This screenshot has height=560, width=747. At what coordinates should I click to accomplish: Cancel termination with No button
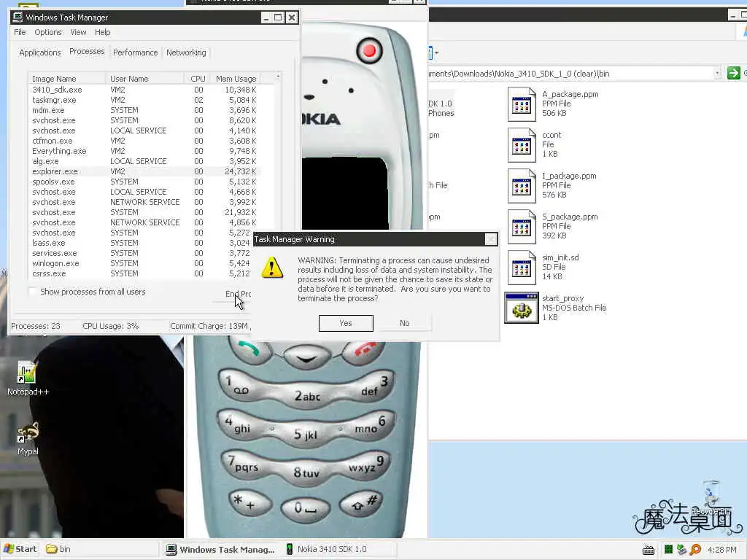pos(404,323)
